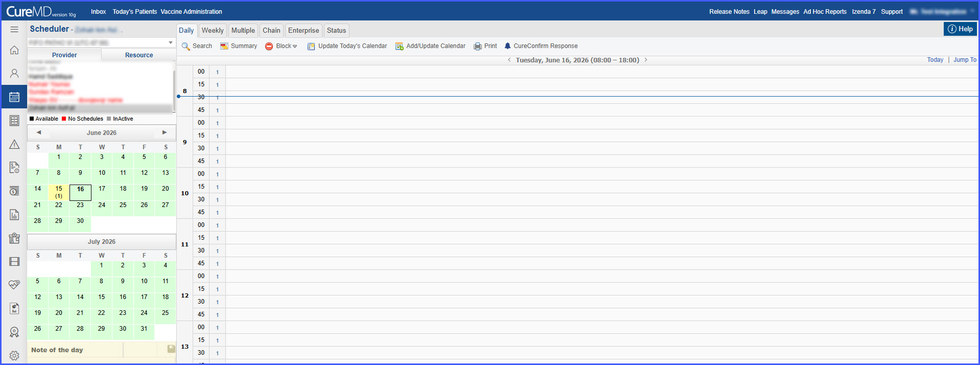Go to previous day arrow
The image size is (980, 365).
pos(509,60)
